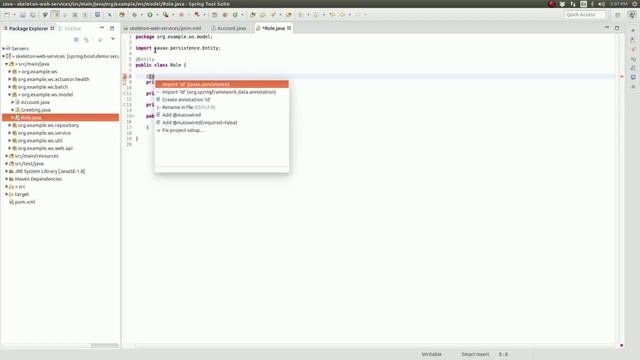Image resolution: width=640 pixels, height=360 pixels.
Task: Maximize the Package Explorer panel
Action: (112, 28)
